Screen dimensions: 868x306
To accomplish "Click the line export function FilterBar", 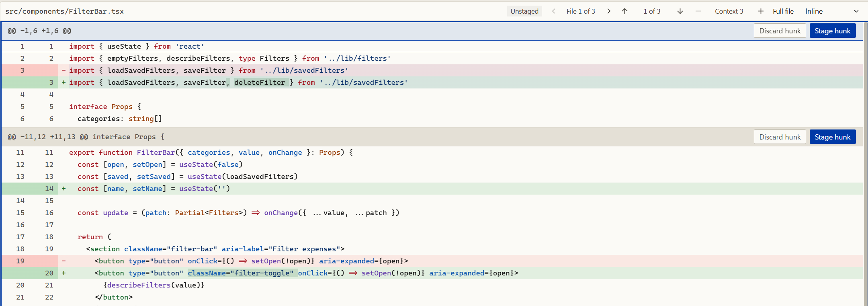I will click(432, 152).
